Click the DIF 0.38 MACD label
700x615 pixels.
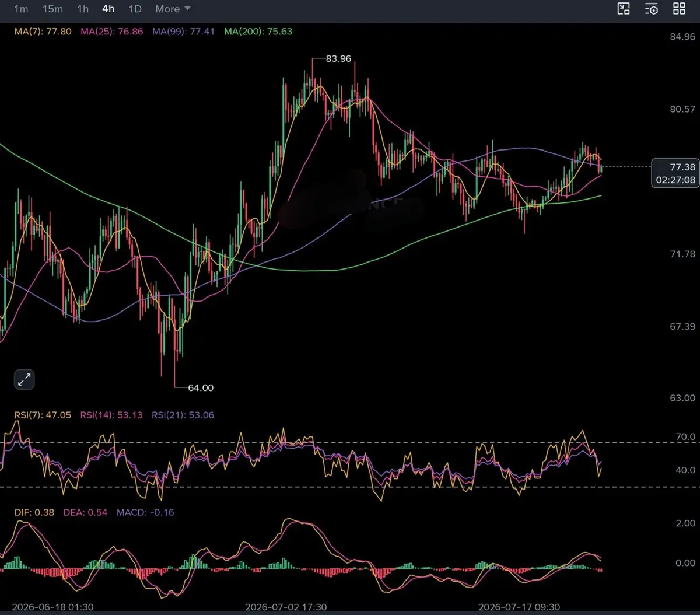pyautogui.click(x=34, y=513)
